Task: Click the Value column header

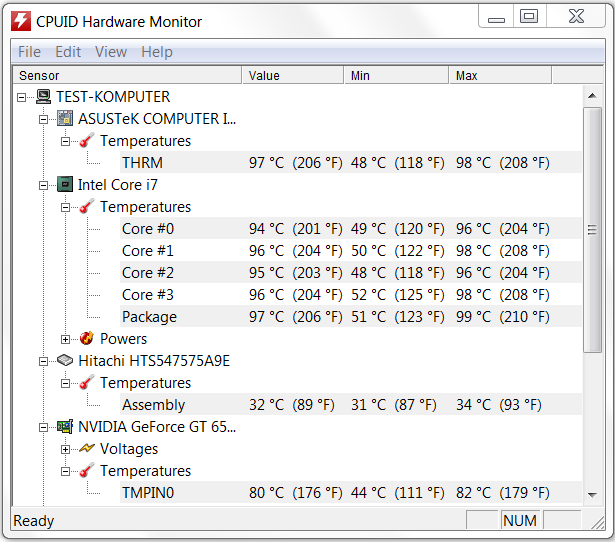Action: [x=293, y=75]
